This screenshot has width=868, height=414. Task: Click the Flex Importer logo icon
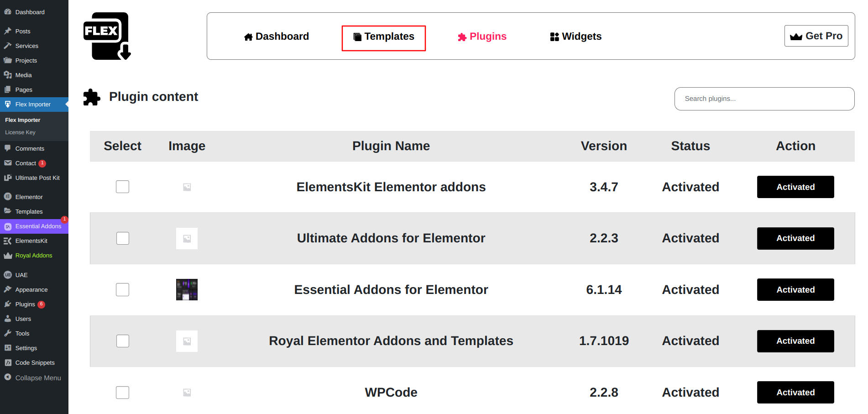[x=107, y=36]
